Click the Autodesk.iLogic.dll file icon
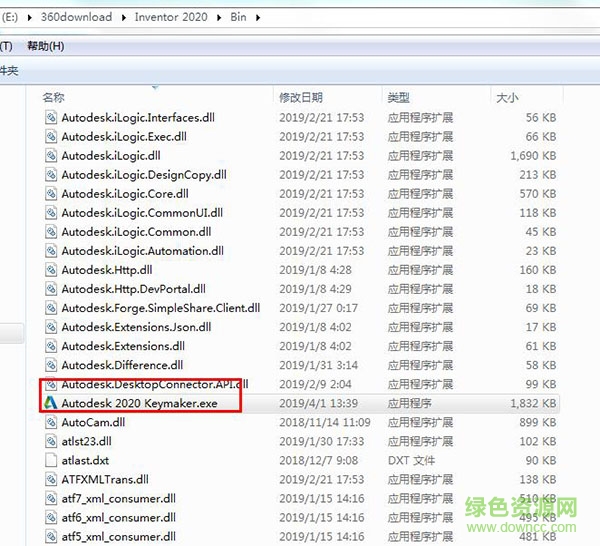Screen dimensions: 600x546 click(51, 156)
